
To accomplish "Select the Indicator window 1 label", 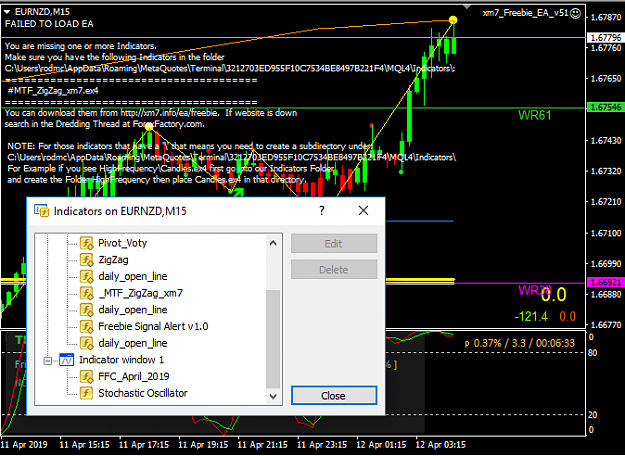I will click(x=121, y=360).
